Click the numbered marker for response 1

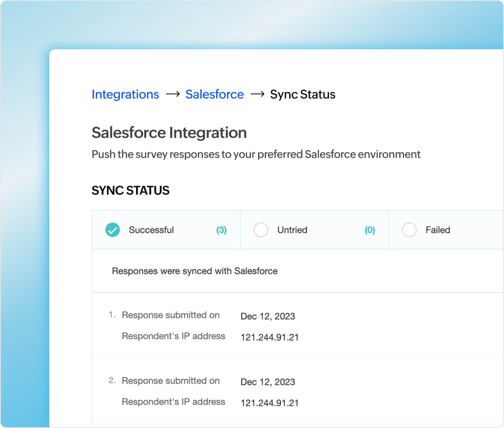click(112, 315)
